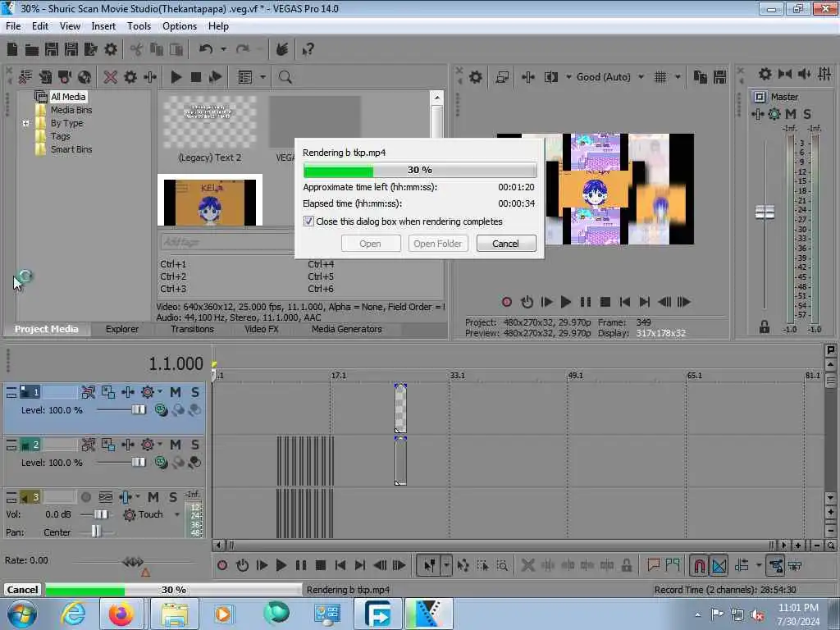Image resolution: width=840 pixels, height=630 pixels.
Task: Start media preview playback in Project Media toolbar
Action: pyautogui.click(x=176, y=77)
